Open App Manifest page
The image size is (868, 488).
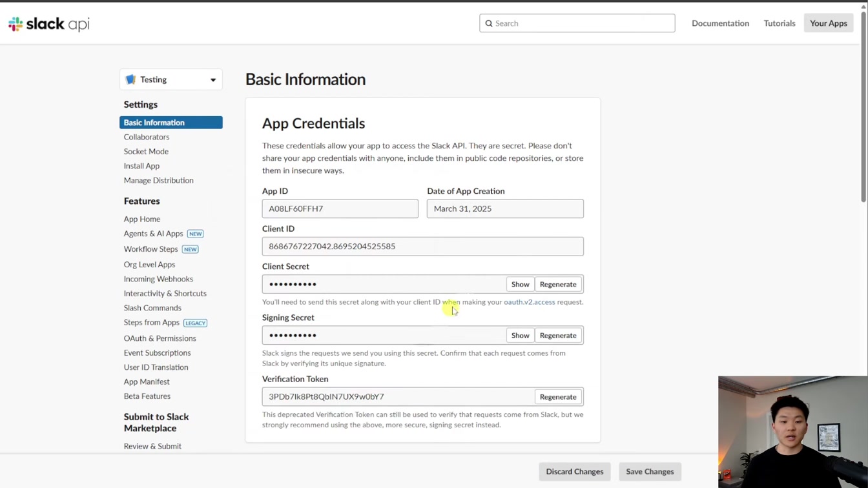(x=147, y=381)
